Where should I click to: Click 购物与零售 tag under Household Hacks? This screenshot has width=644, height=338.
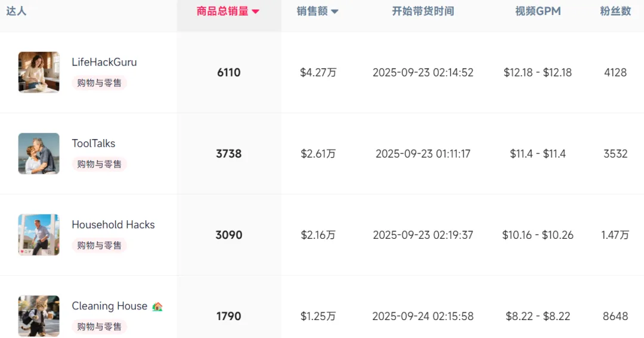[100, 245]
